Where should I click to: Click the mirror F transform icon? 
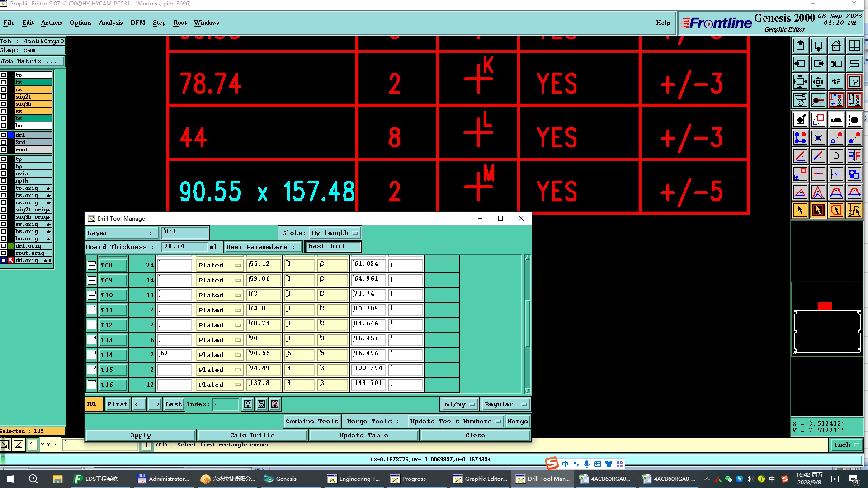point(854,156)
